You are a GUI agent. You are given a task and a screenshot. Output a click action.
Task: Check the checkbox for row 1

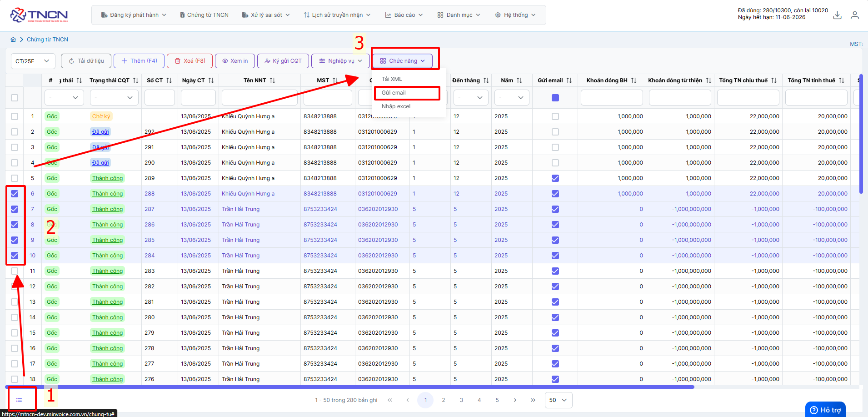pos(15,116)
